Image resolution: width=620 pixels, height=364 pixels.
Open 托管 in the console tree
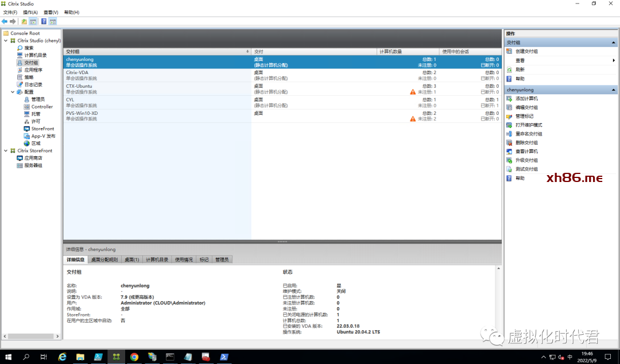coord(36,114)
